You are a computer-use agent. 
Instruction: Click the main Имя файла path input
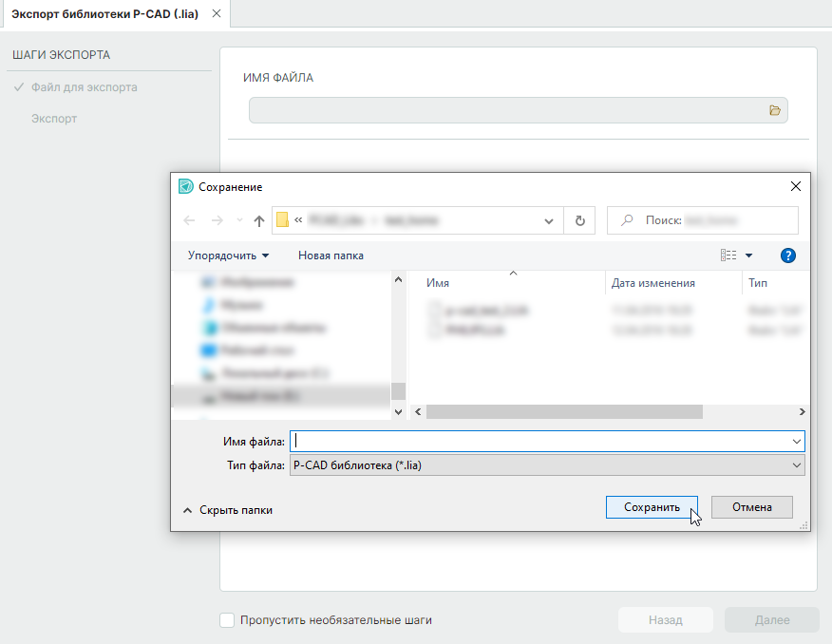coord(518,110)
